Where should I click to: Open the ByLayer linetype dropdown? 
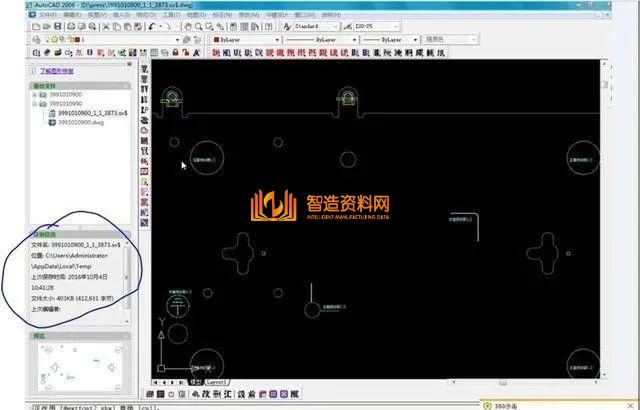click(354, 40)
